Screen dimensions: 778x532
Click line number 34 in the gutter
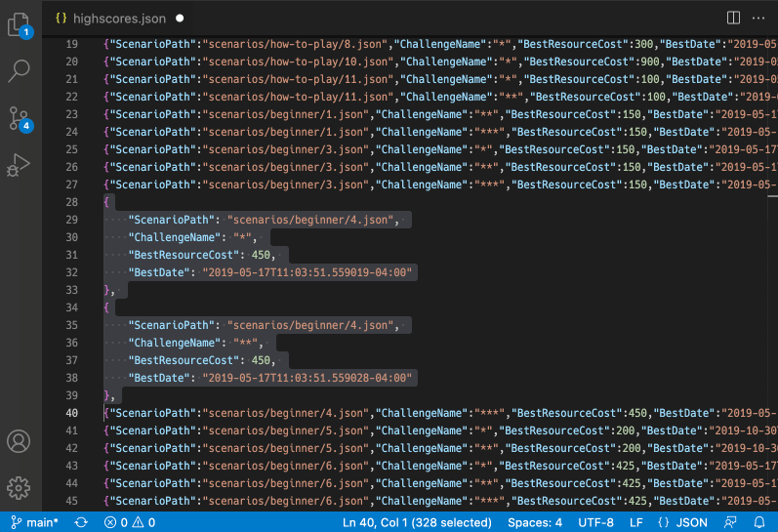72,307
